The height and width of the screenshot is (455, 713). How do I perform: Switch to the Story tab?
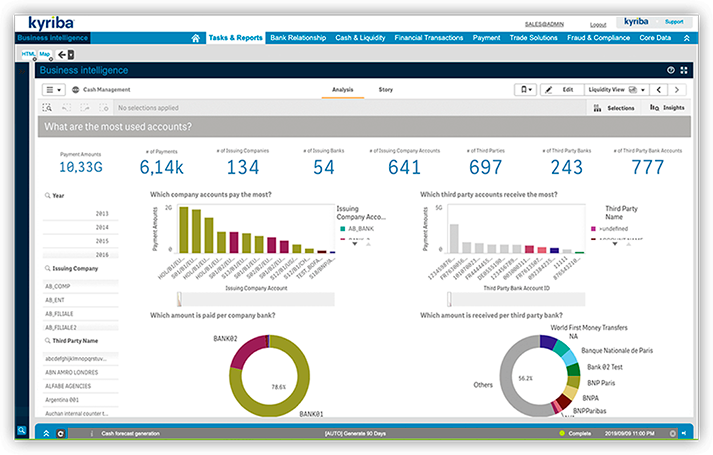tap(385, 89)
